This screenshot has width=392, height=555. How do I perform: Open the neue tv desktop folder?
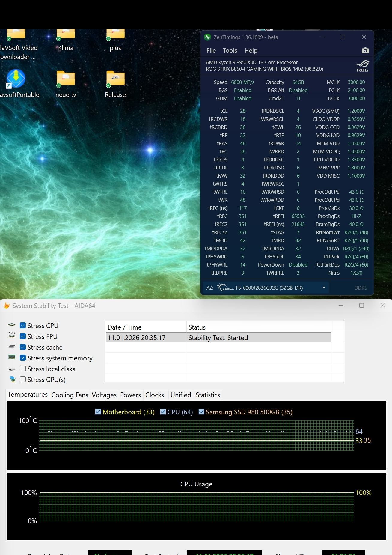coord(66,84)
